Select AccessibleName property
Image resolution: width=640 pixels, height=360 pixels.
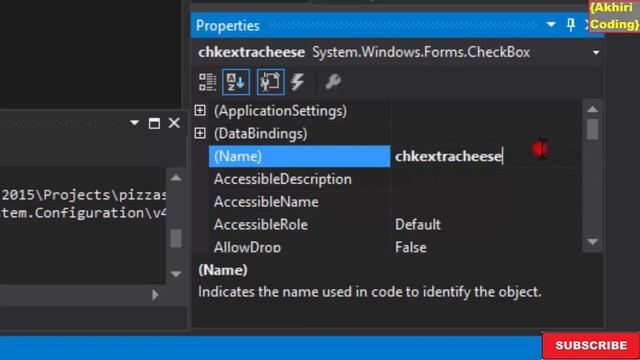point(266,202)
